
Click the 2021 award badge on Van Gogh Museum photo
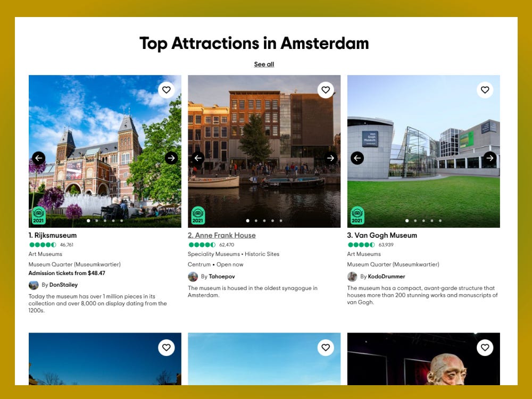click(x=357, y=215)
